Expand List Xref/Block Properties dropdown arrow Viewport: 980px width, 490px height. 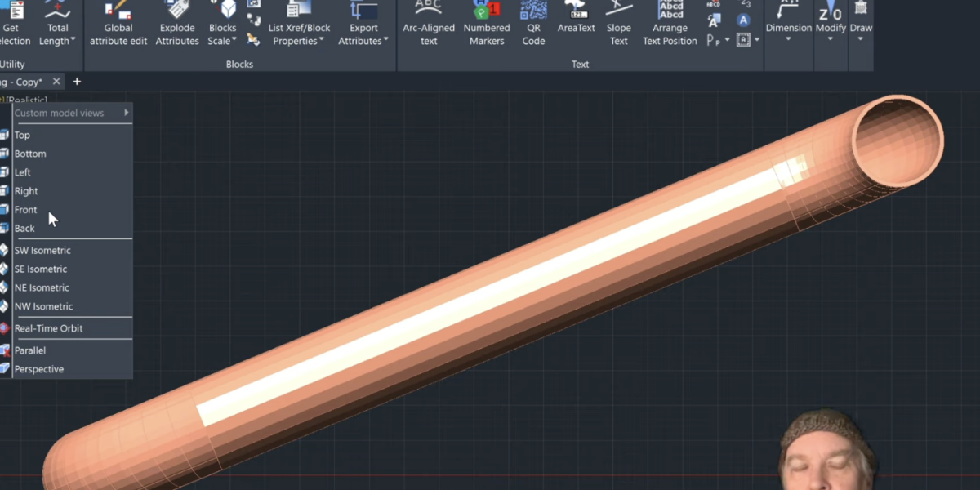[x=321, y=40]
